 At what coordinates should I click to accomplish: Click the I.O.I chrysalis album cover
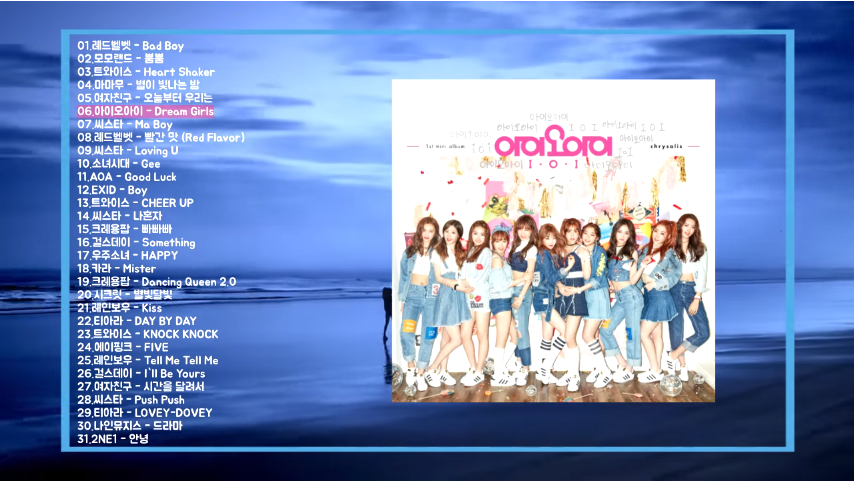tap(553, 241)
